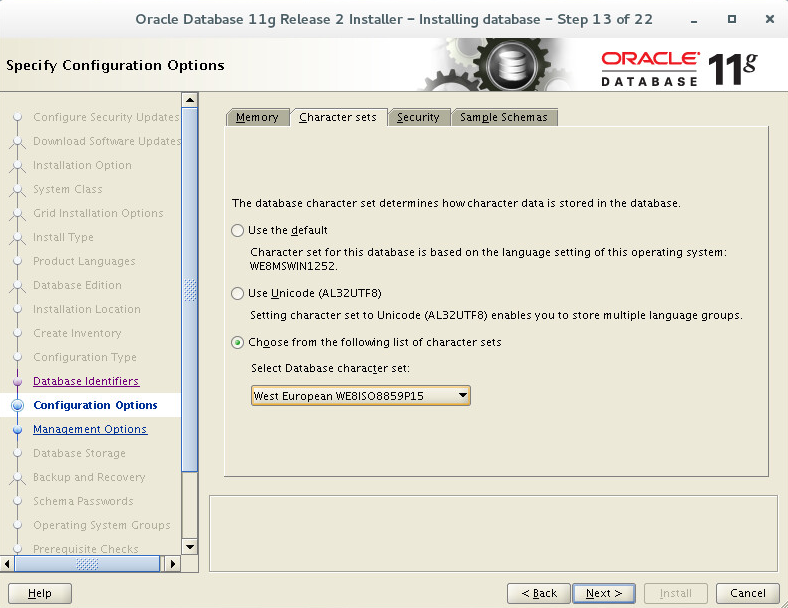Select Choose from the following list option

coord(237,343)
